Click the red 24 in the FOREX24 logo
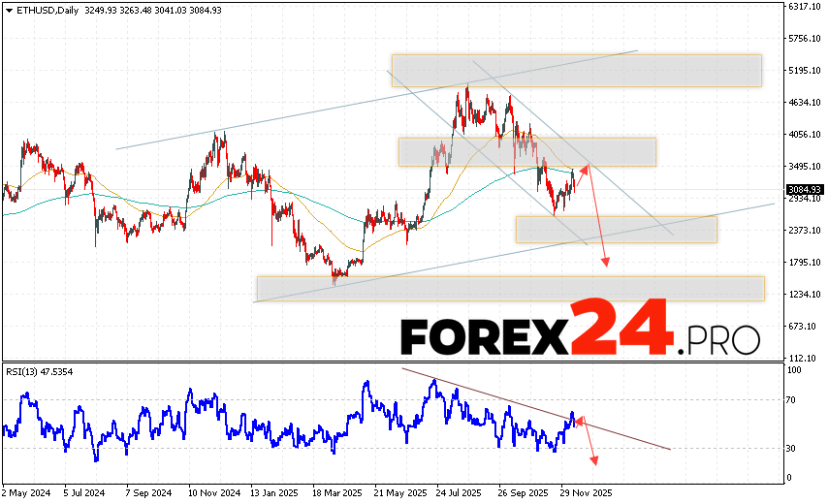Image resolution: width=828 pixels, height=504 pixels. (621, 330)
